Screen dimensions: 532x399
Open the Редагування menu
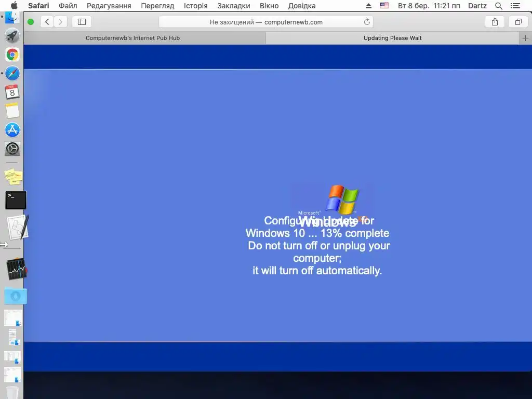coord(109,6)
